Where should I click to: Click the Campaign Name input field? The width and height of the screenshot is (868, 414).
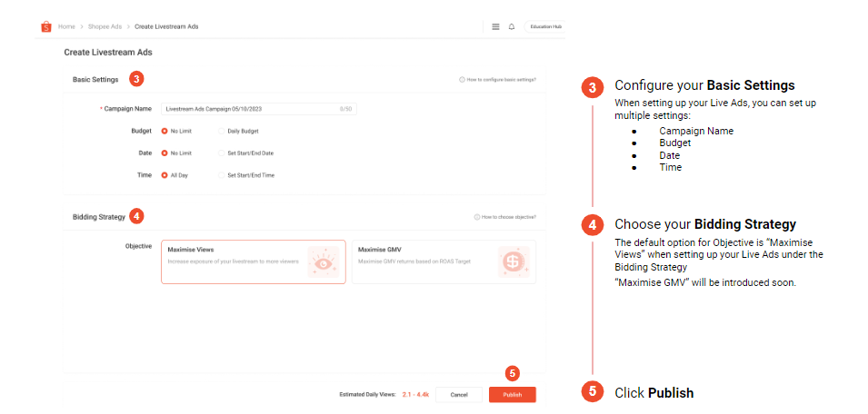[x=259, y=109]
